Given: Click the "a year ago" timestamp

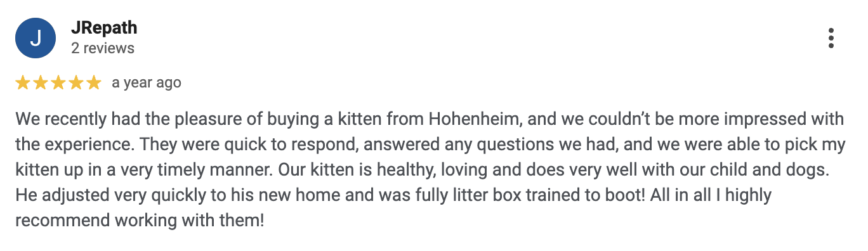Looking at the screenshot, I should pos(147,82).
